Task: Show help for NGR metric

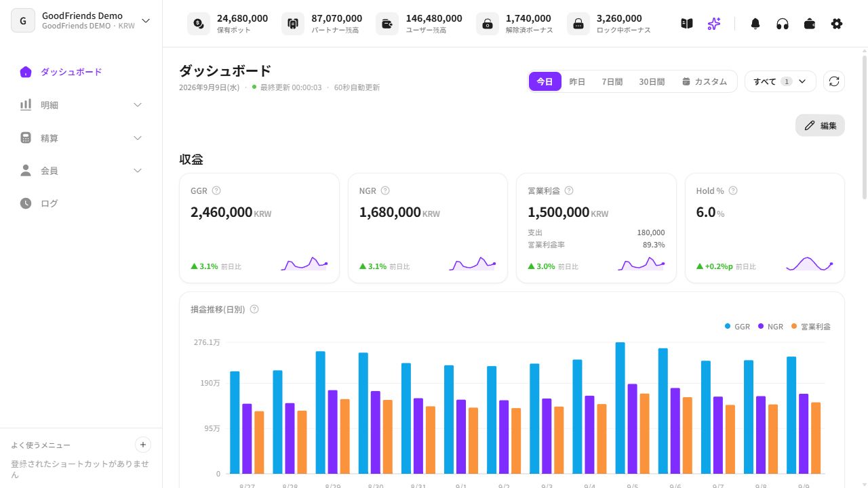Action: [385, 191]
